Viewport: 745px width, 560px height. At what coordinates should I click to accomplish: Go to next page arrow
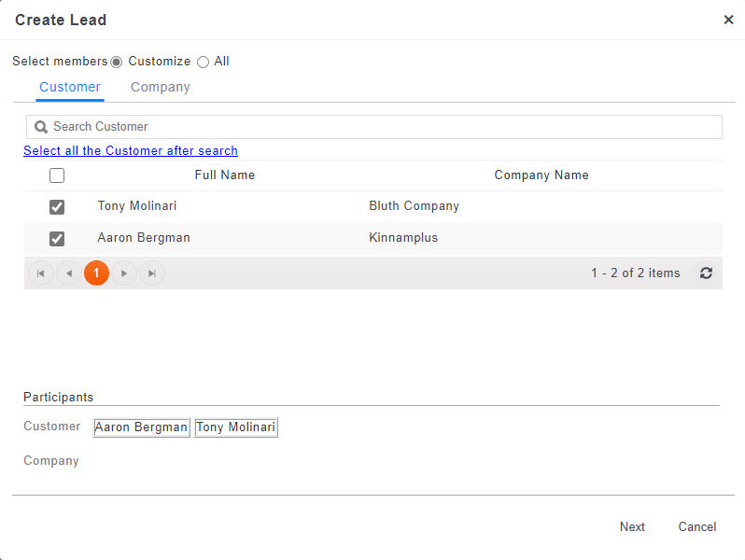click(124, 273)
